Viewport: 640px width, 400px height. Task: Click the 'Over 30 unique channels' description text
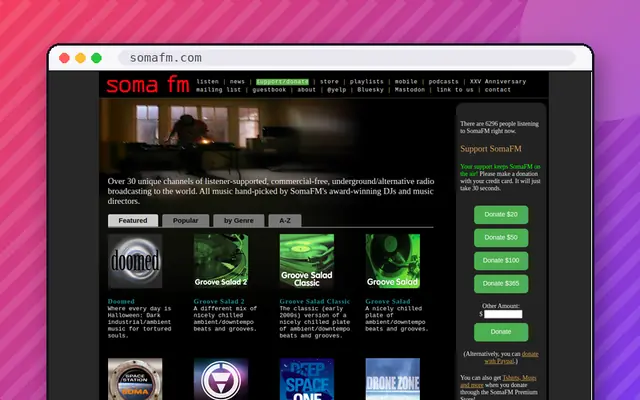(x=271, y=191)
